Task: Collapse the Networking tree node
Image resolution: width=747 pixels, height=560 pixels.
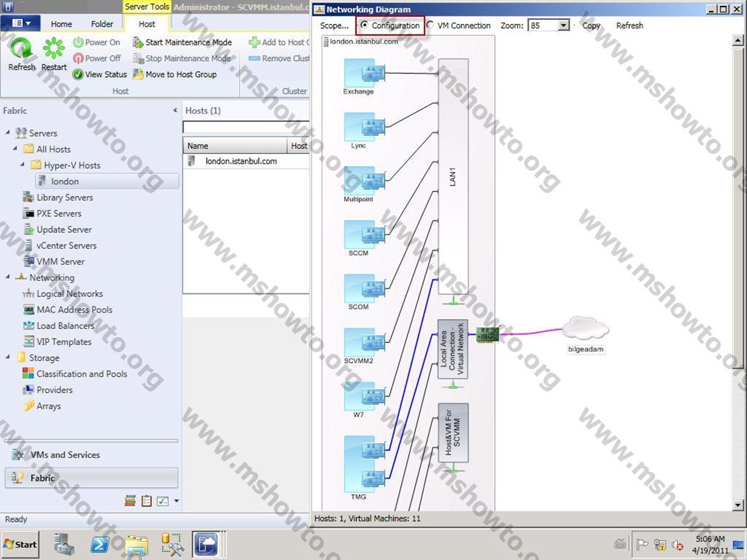Action: tap(8, 276)
